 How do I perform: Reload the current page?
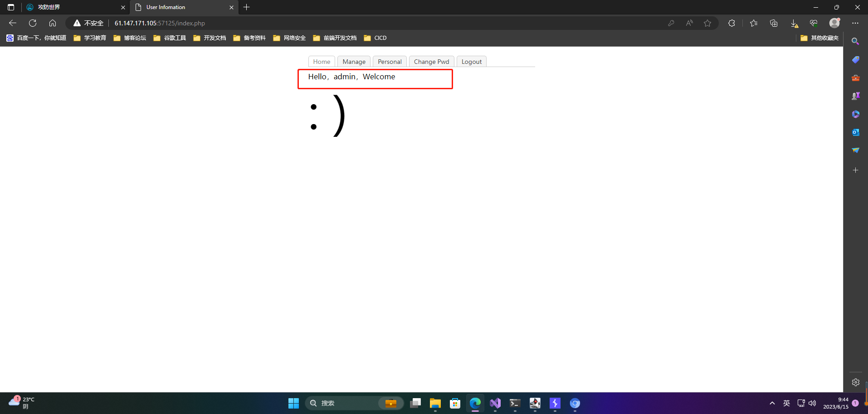33,23
